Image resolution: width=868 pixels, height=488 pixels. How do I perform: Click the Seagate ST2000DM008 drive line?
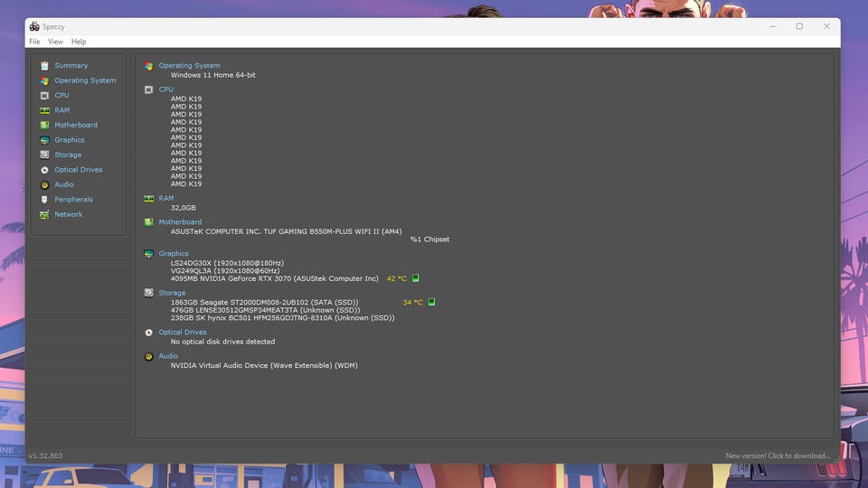[265, 302]
